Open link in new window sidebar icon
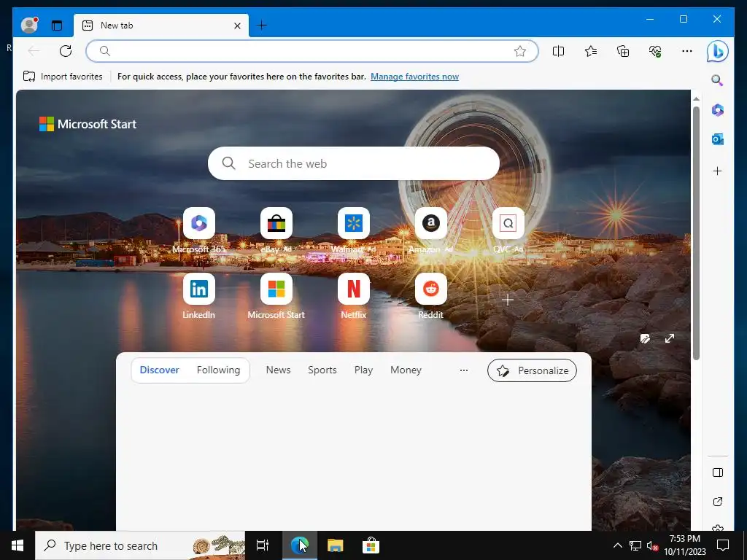This screenshot has height=560, width=747. [x=718, y=502]
